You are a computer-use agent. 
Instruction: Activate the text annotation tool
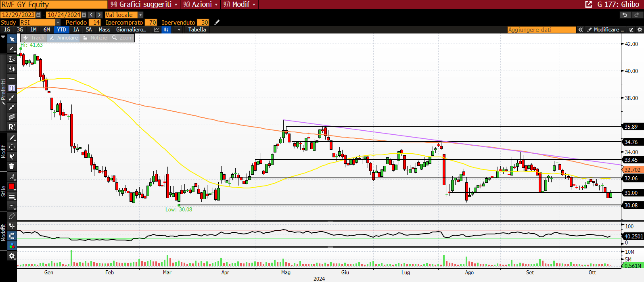(x=12, y=88)
